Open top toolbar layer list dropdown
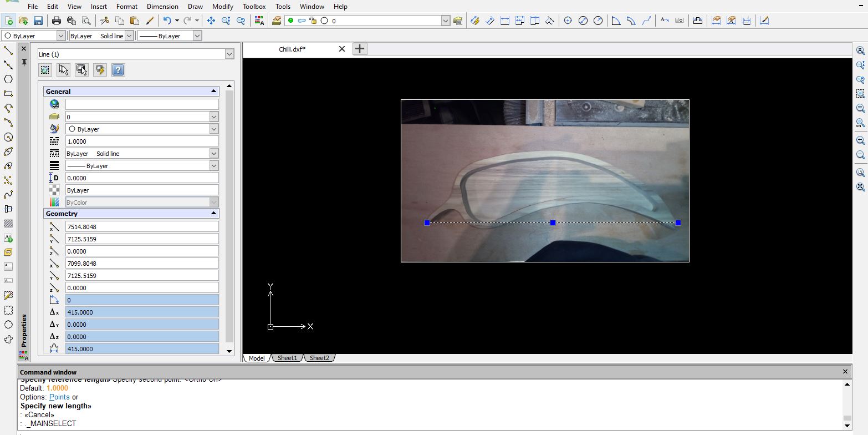 (x=446, y=21)
